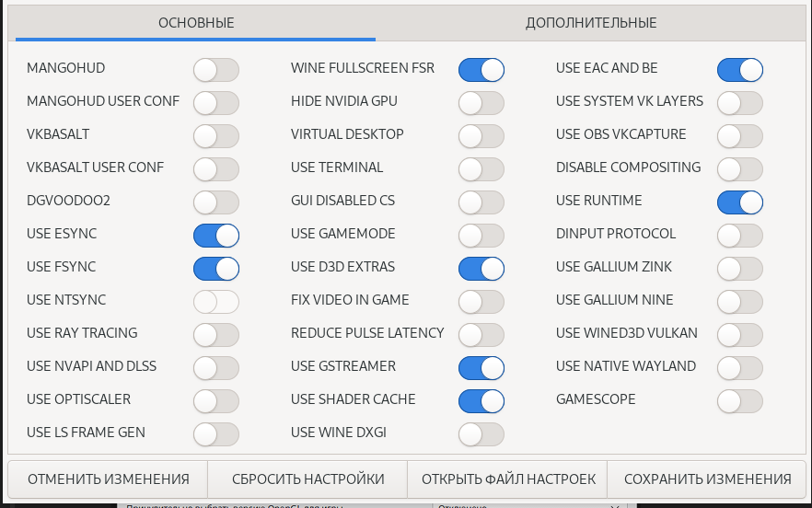Turn on USE GAMEMODE toggle

click(x=481, y=235)
